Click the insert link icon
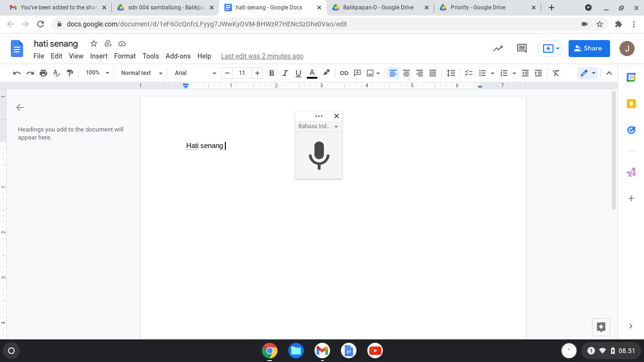 pos(344,73)
